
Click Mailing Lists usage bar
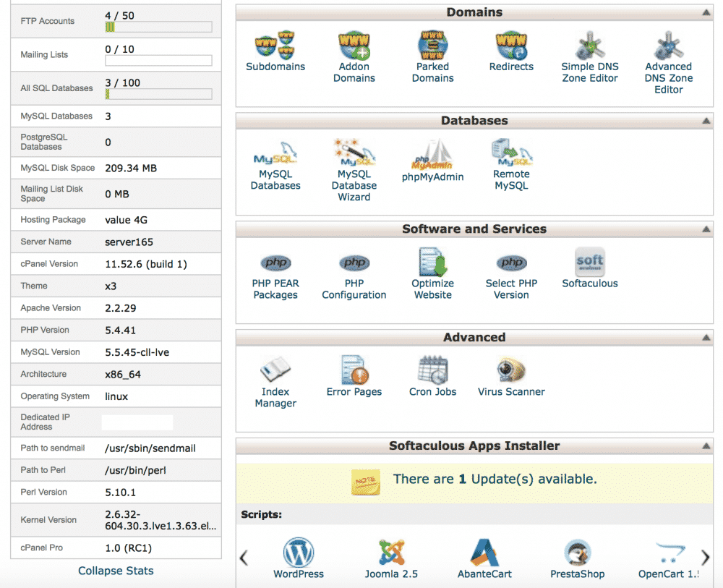pyautogui.click(x=158, y=61)
